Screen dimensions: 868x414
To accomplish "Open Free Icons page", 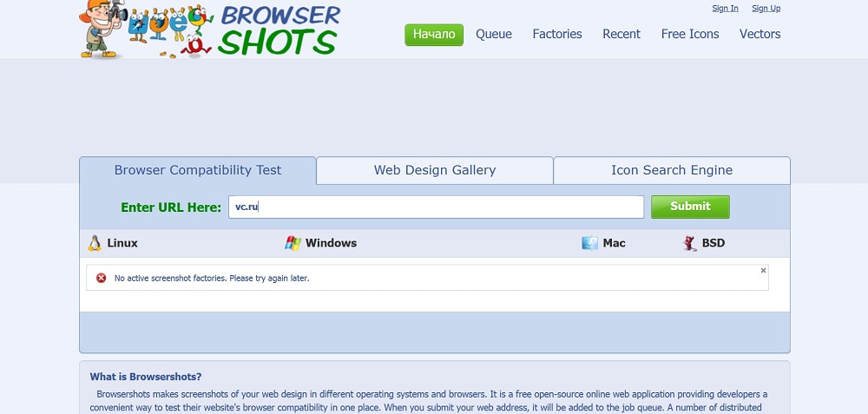I will click(x=690, y=35).
